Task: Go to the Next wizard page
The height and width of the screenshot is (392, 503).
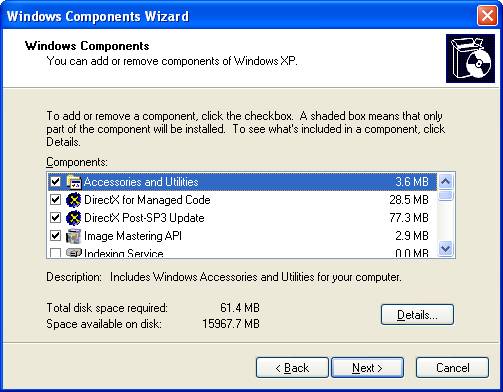Action: (367, 368)
